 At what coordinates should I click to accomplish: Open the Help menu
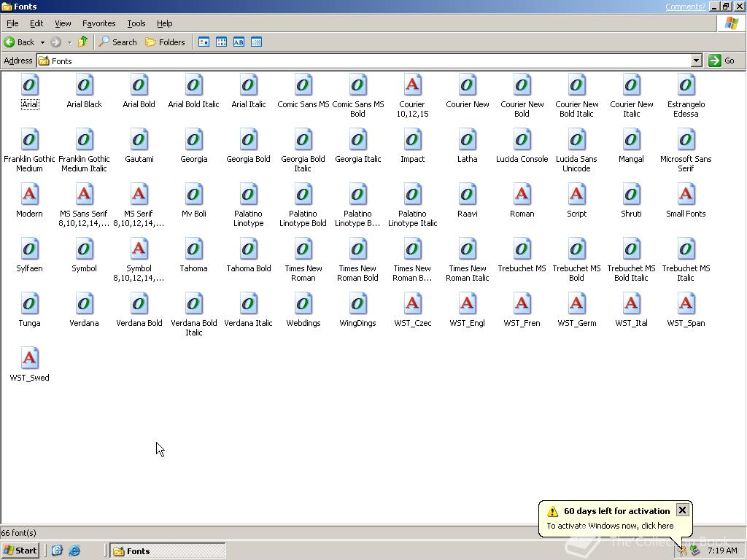coord(164,23)
